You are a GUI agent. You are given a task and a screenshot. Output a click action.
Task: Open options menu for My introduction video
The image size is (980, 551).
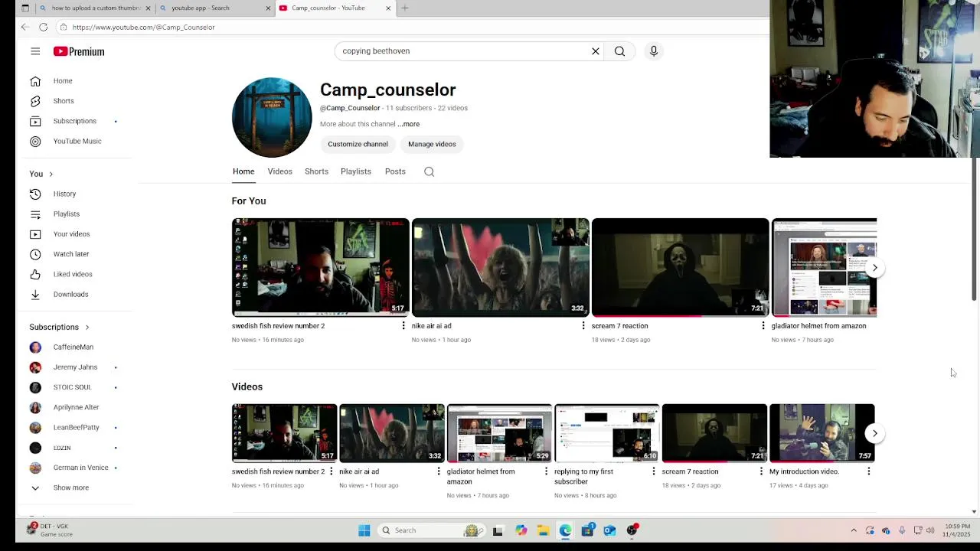[868, 471]
